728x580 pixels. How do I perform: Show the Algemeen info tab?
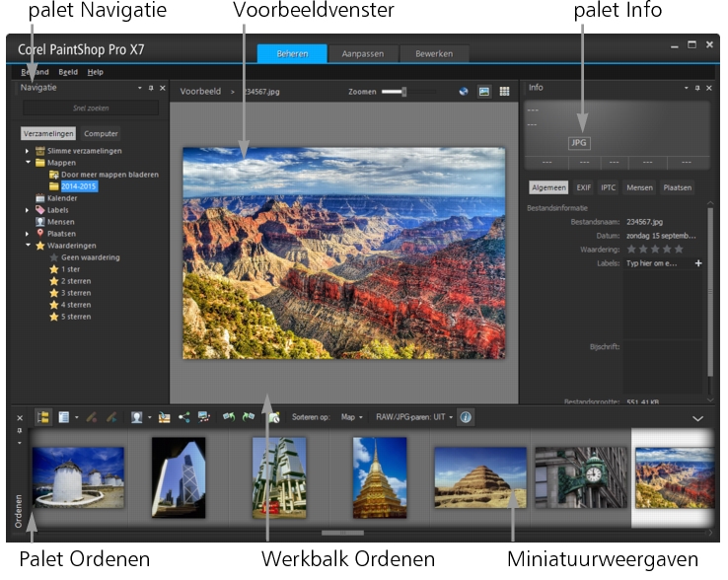(548, 187)
